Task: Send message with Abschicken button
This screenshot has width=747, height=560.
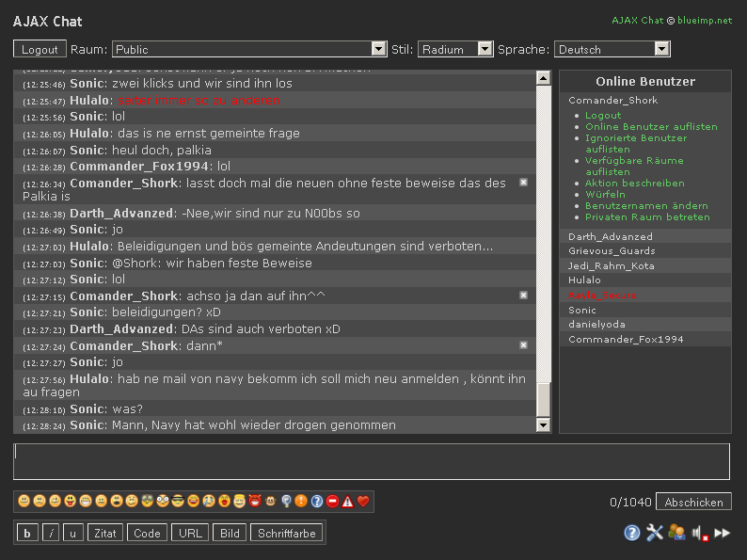Action: click(693, 502)
